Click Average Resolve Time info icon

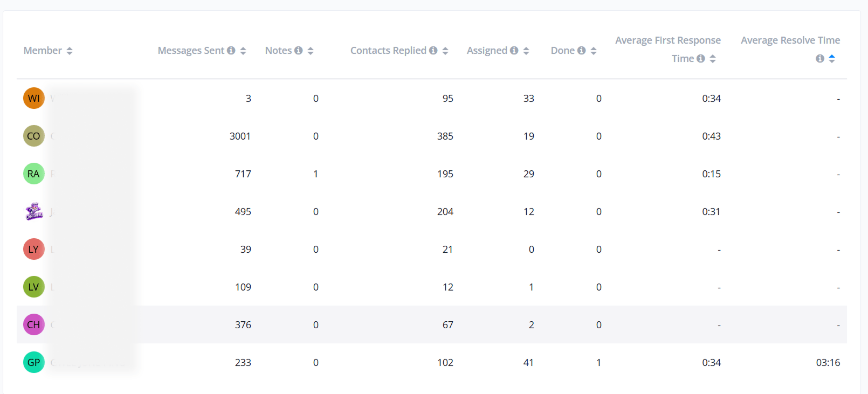click(820, 59)
